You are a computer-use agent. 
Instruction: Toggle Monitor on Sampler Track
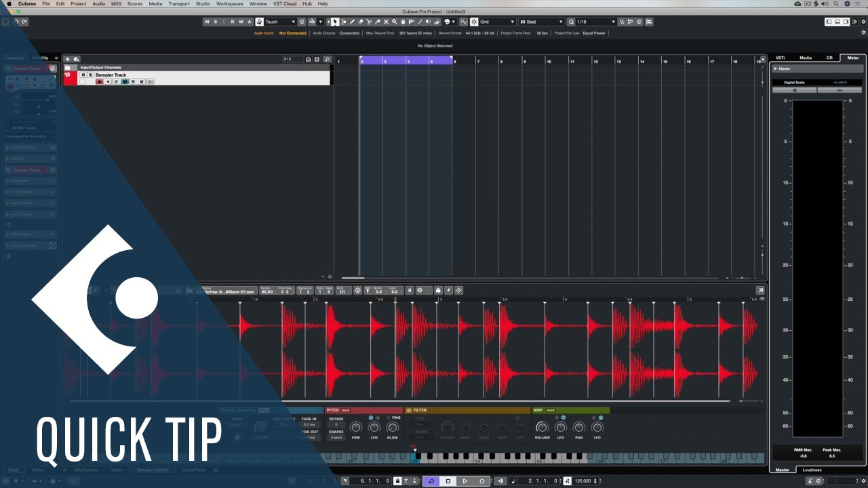coord(108,81)
